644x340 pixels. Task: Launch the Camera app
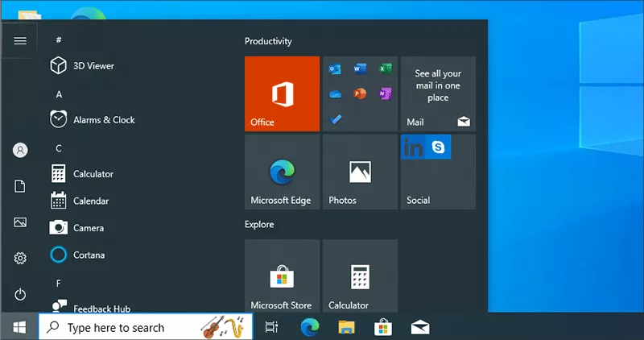(77, 228)
